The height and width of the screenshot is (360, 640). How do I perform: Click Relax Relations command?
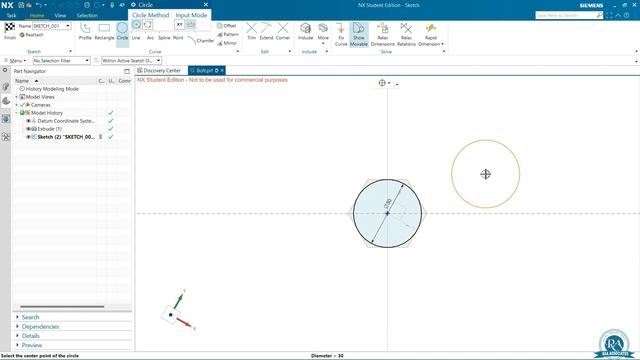coord(406,34)
